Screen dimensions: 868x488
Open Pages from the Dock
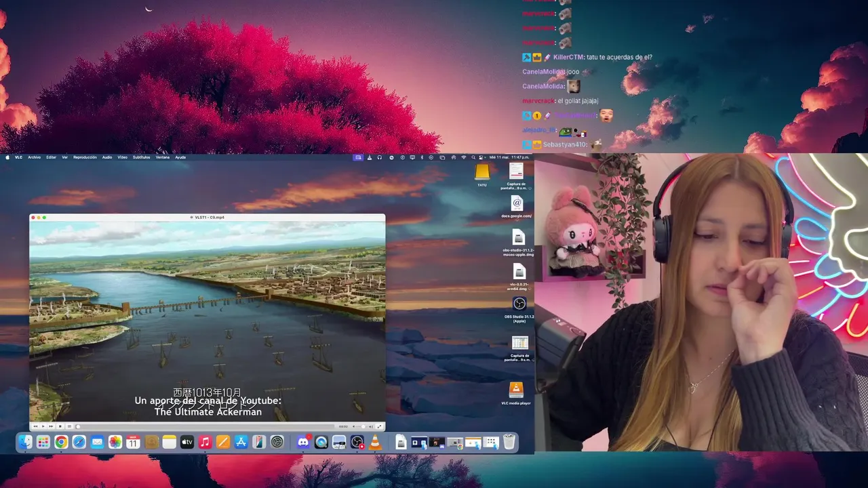223,442
